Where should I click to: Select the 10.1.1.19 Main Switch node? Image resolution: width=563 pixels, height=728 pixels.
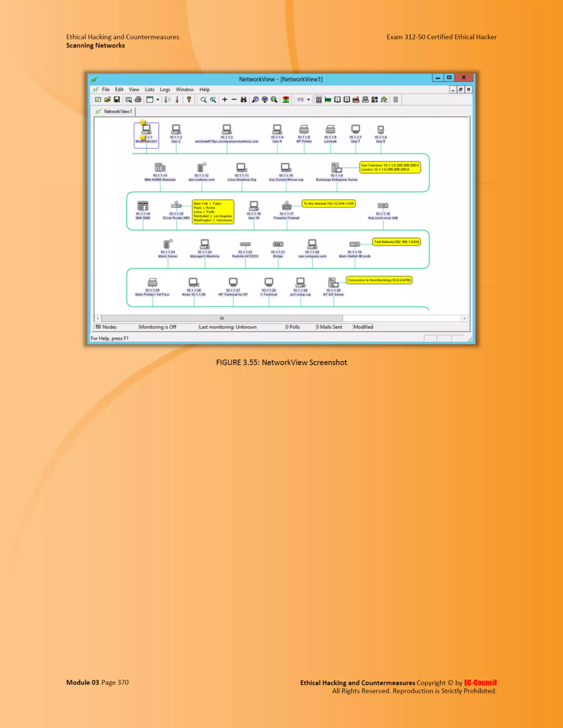355,249
